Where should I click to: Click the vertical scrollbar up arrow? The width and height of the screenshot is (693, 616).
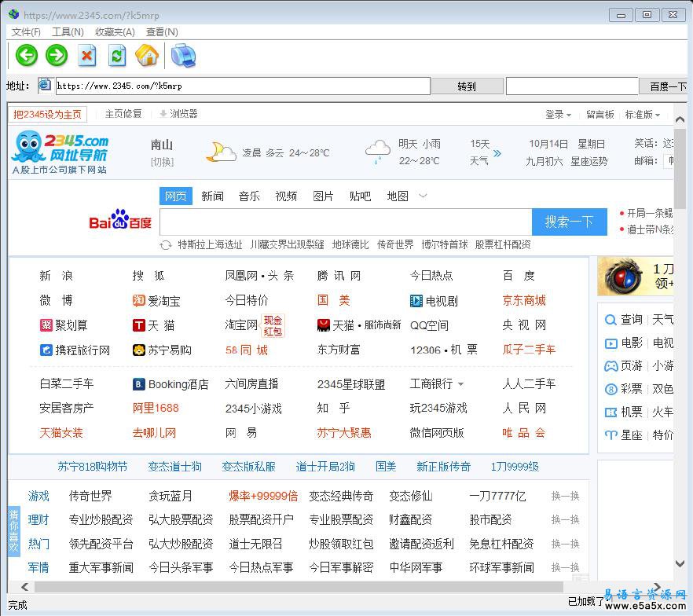pyautogui.click(x=680, y=119)
